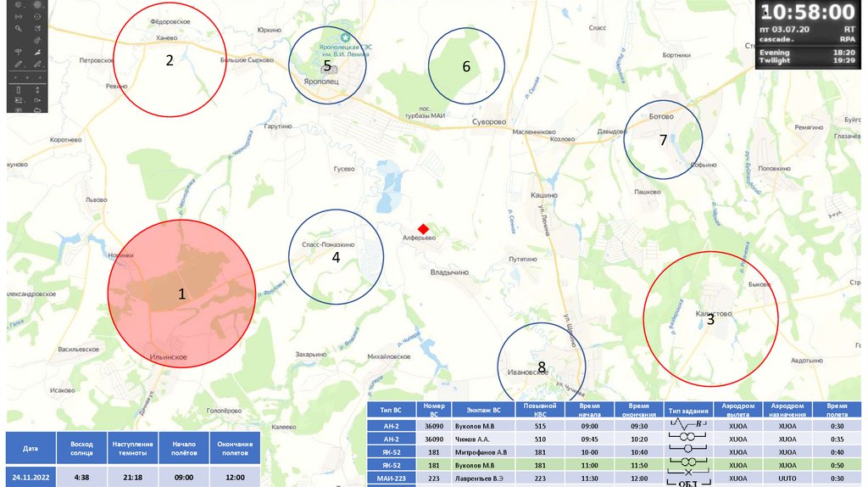Click start time '11:00' in green row
The height and width of the screenshot is (487, 868).
(590, 466)
